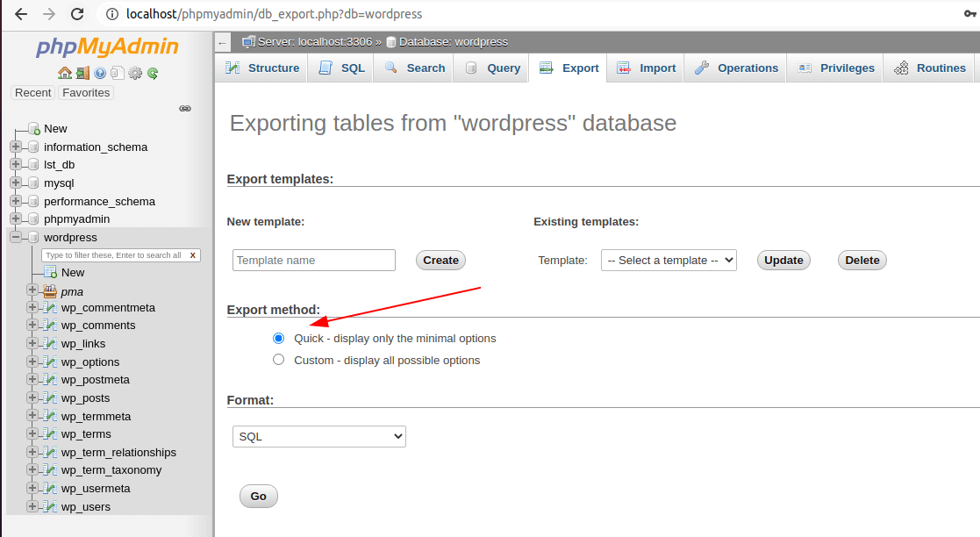Click the top-level New database item
The width and height of the screenshot is (980, 537).
tap(55, 129)
